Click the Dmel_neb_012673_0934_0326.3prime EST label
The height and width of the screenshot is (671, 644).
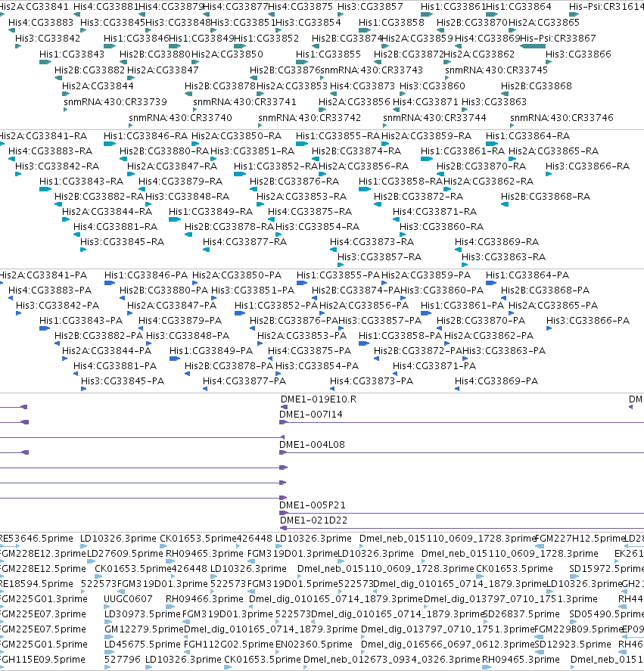tap(392, 660)
